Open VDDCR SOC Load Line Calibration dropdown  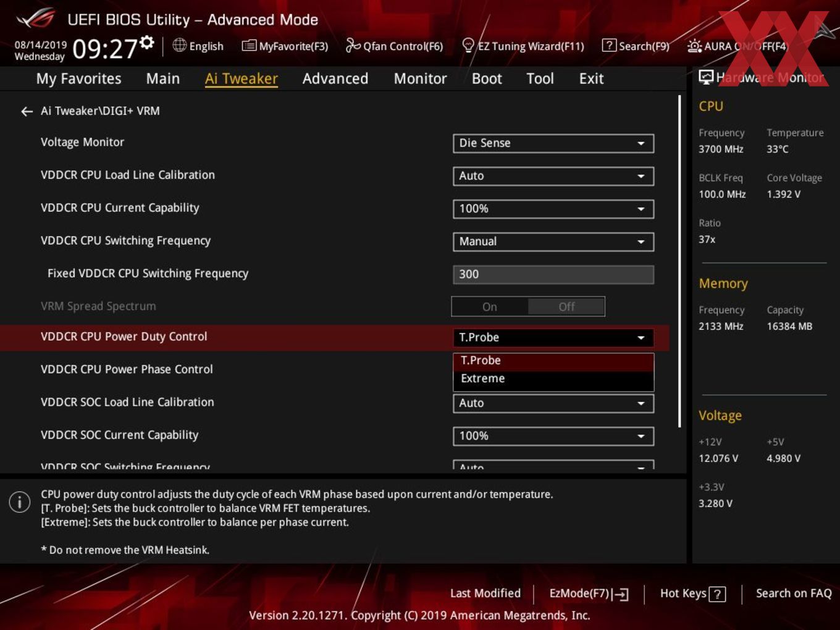click(x=553, y=403)
